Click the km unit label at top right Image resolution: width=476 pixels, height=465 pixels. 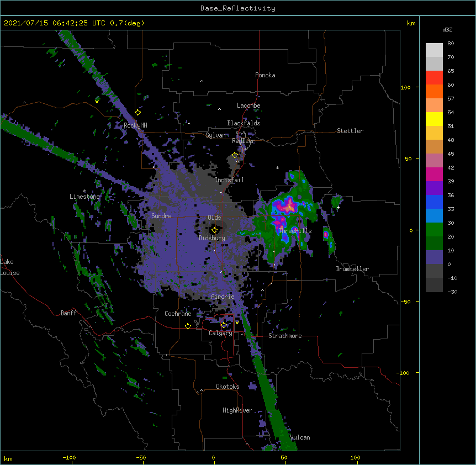pos(411,23)
